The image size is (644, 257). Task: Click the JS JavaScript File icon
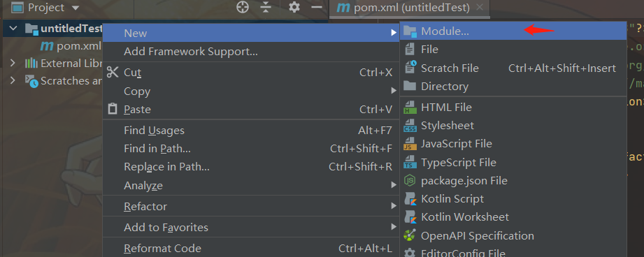pos(410,144)
